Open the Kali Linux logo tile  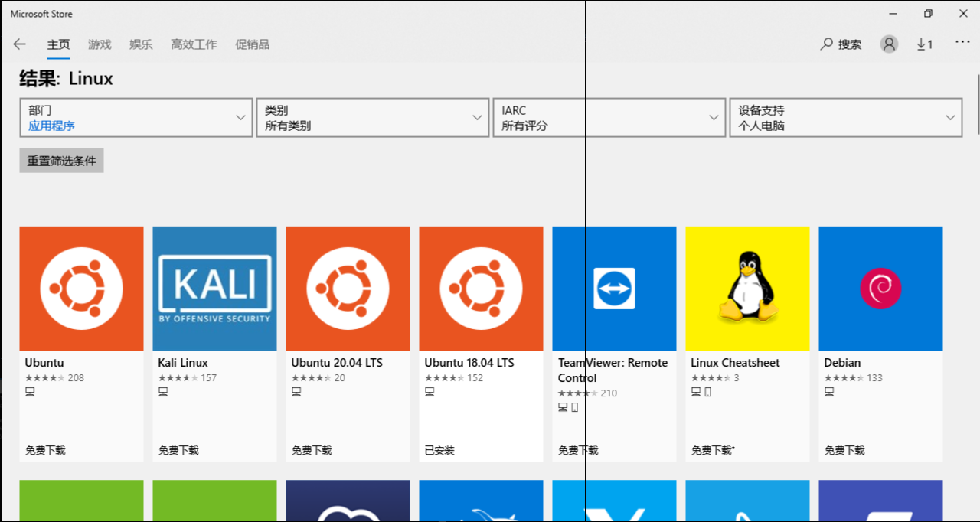tap(214, 289)
